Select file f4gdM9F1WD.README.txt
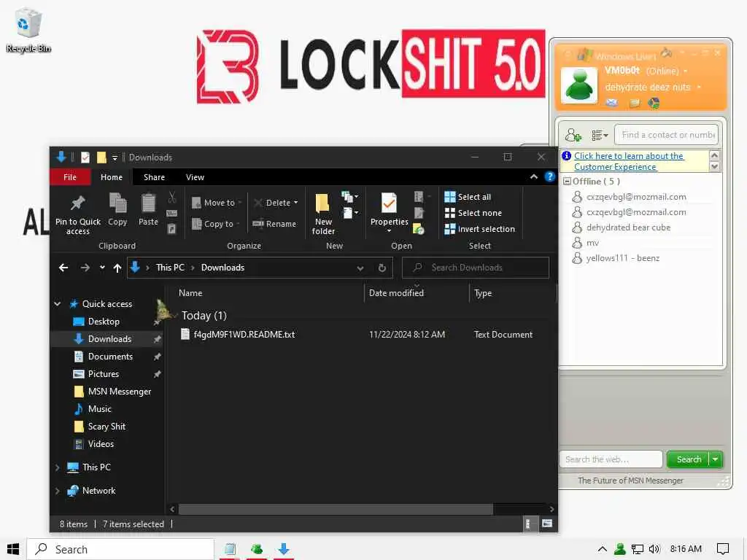The image size is (747, 560). click(244, 335)
